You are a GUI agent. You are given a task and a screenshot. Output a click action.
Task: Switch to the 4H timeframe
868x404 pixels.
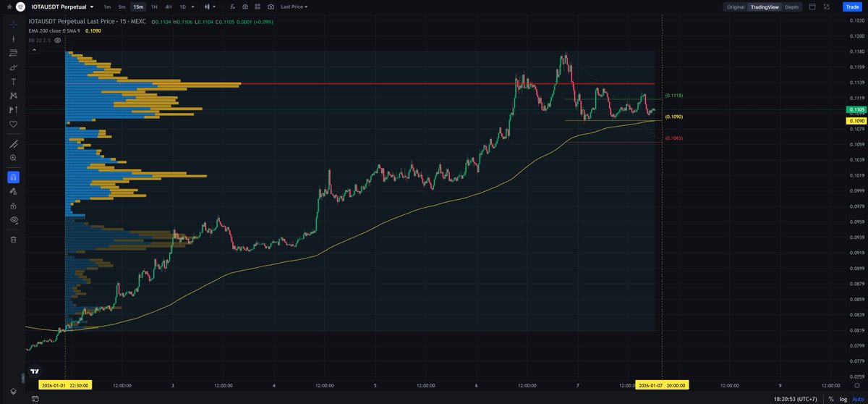click(x=168, y=7)
